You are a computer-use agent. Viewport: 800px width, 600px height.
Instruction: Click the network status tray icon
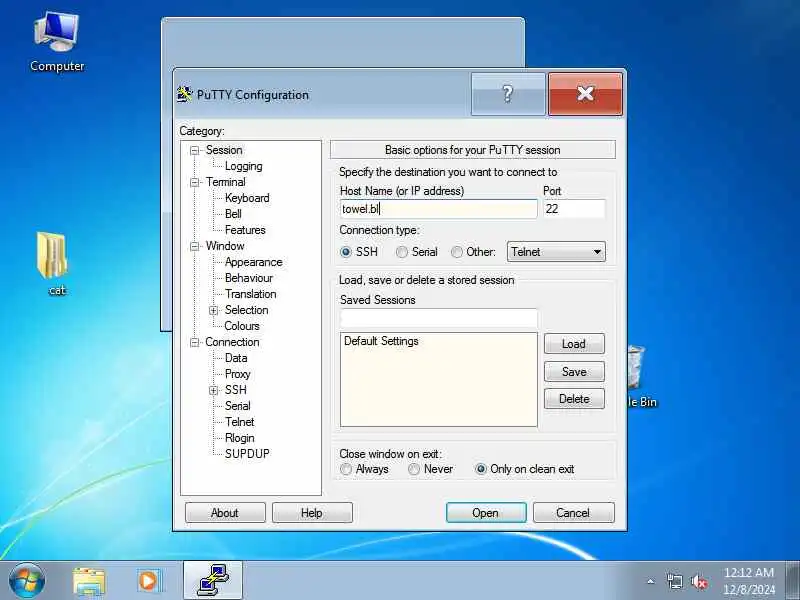[x=674, y=581]
